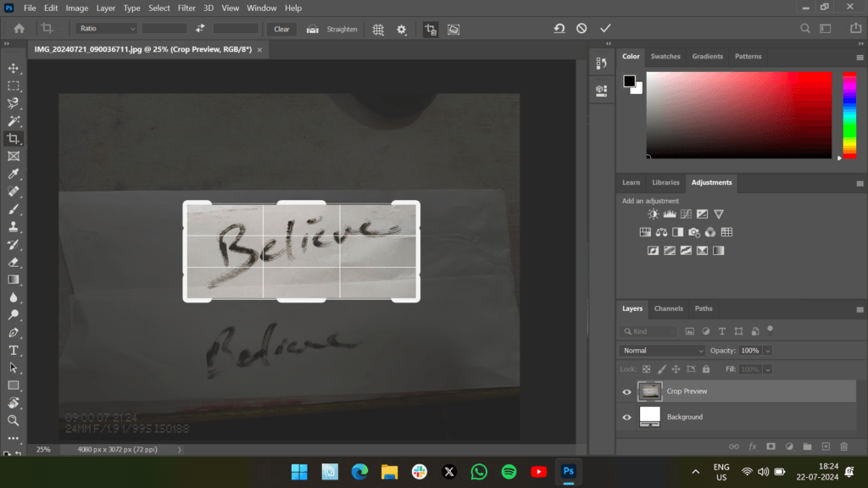Hide the Crop Preview layer

coord(626,391)
